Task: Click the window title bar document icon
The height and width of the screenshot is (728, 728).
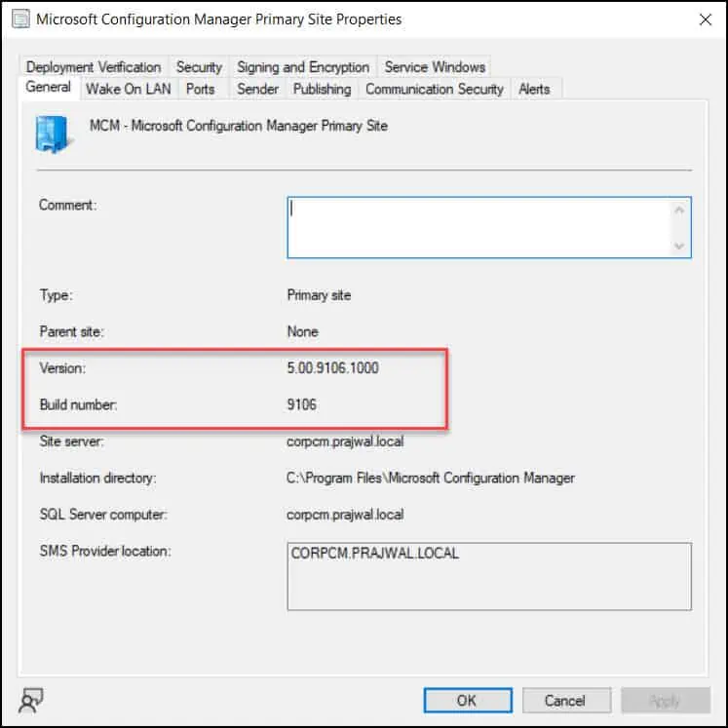Action: pyautogui.click(x=20, y=19)
